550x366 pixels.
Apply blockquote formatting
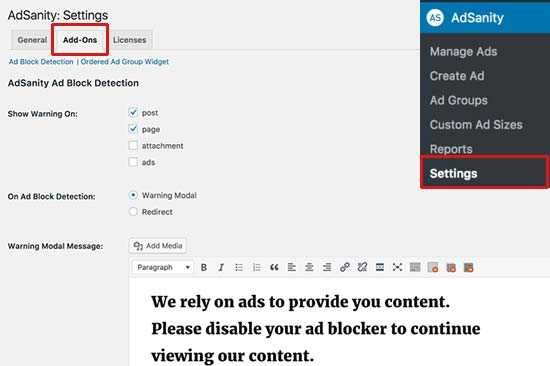(x=274, y=267)
